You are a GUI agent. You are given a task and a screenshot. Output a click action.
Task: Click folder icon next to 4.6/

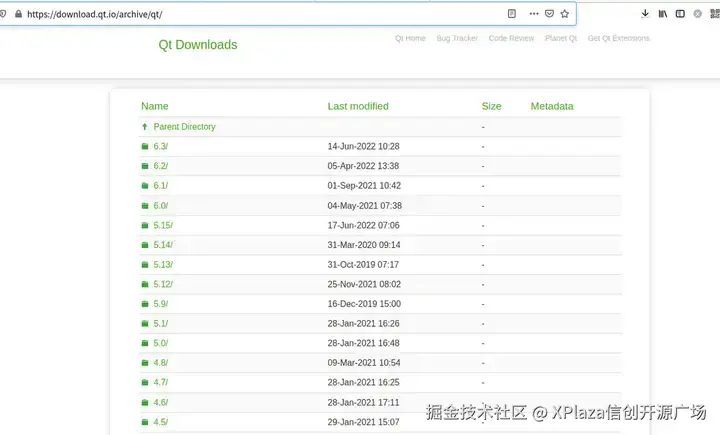click(x=145, y=402)
